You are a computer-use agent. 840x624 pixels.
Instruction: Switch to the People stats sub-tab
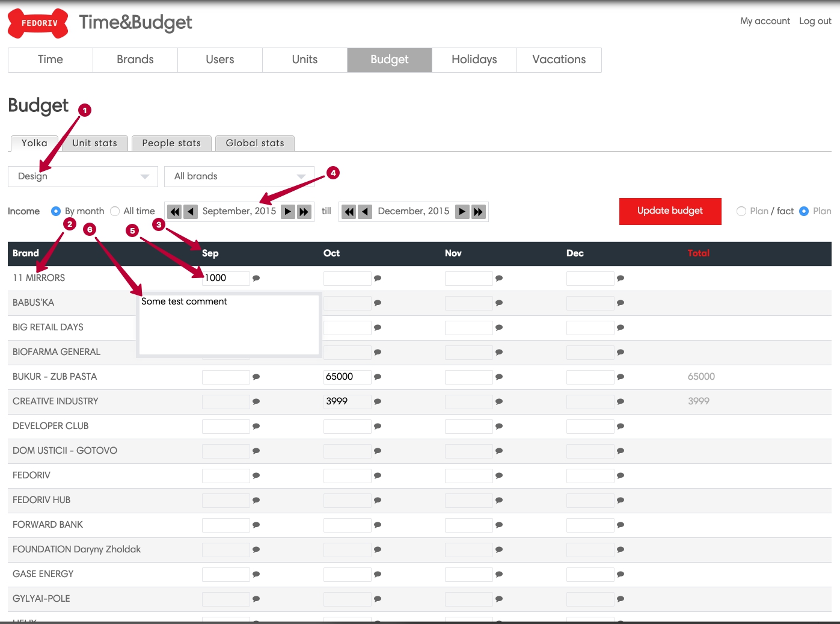[171, 143]
